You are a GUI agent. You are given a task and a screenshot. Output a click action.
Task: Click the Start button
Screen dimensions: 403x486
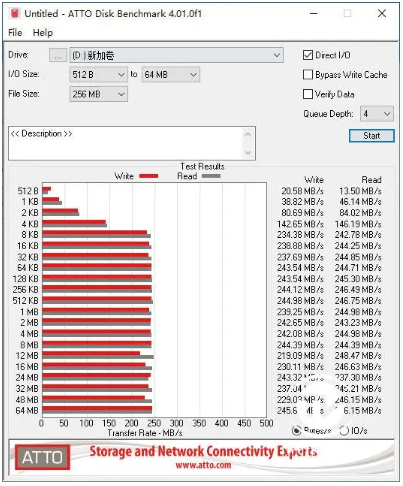[372, 136]
